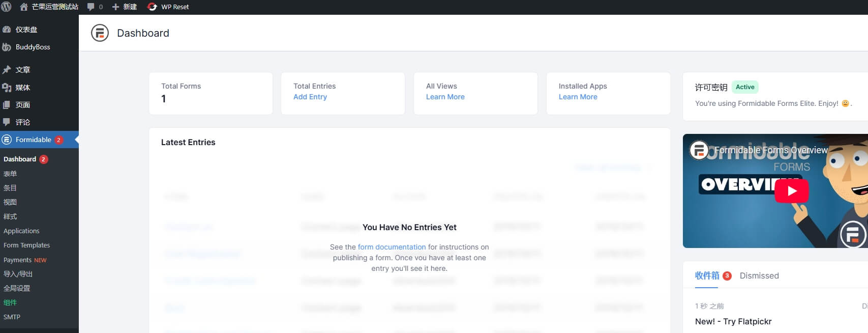The width and height of the screenshot is (868, 333).
Task: Click the 媒体 media sidebar icon
Action: click(7, 88)
